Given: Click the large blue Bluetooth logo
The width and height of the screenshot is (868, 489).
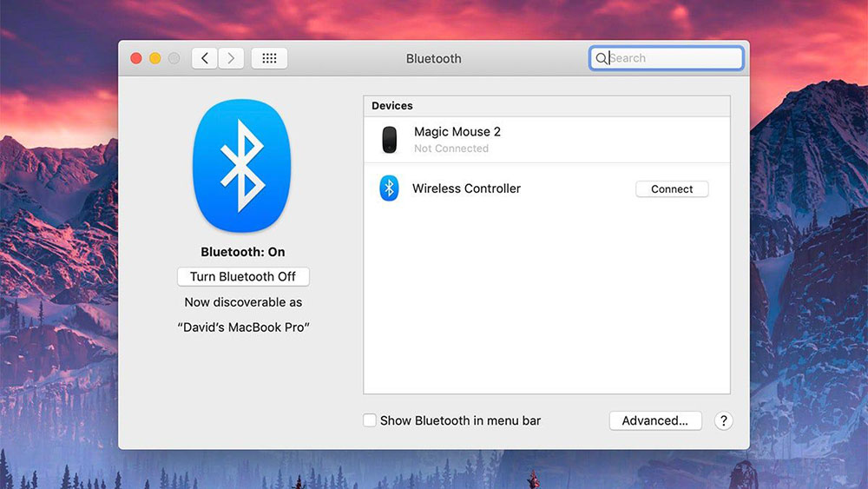Looking at the screenshot, I should click(x=241, y=166).
